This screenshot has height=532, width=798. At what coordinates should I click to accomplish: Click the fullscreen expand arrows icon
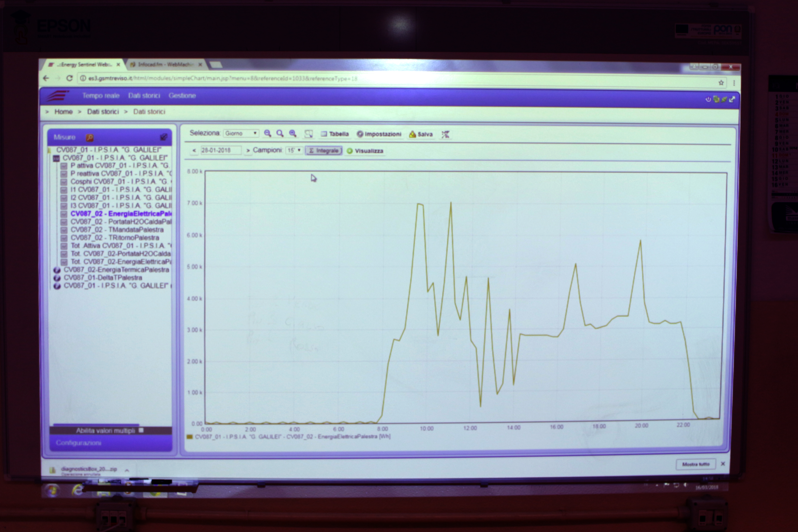(x=732, y=99)
